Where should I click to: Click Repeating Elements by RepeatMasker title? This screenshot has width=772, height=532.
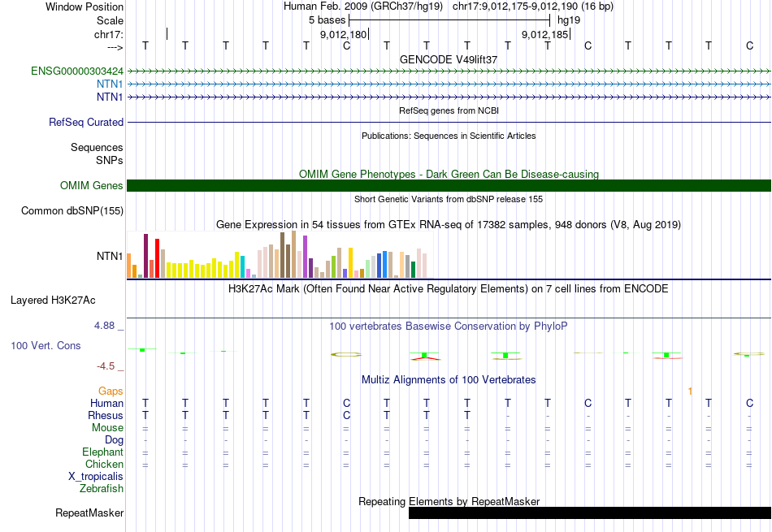point(449,501)
